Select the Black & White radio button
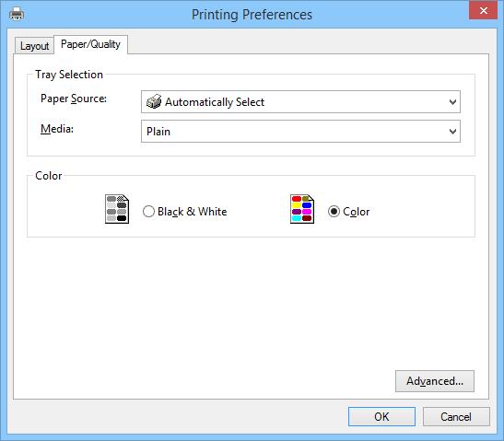The image size is (504, 441). (x=148, y=212)
